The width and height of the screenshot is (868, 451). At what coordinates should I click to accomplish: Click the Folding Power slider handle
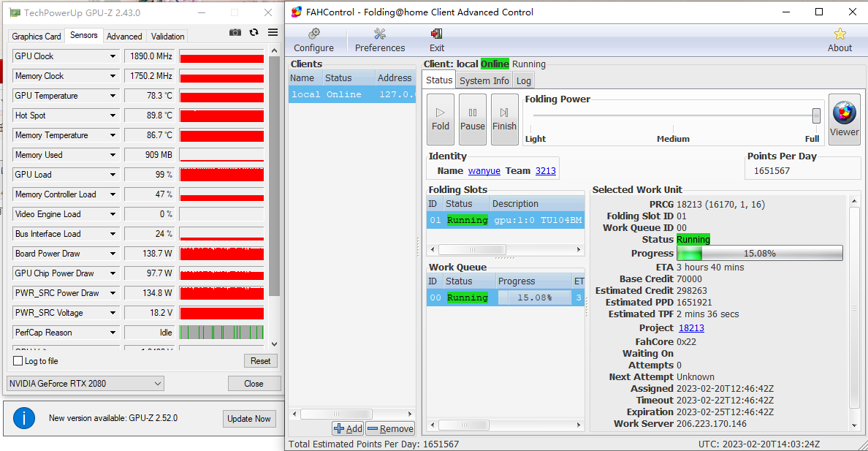click(x=816, y=115)
